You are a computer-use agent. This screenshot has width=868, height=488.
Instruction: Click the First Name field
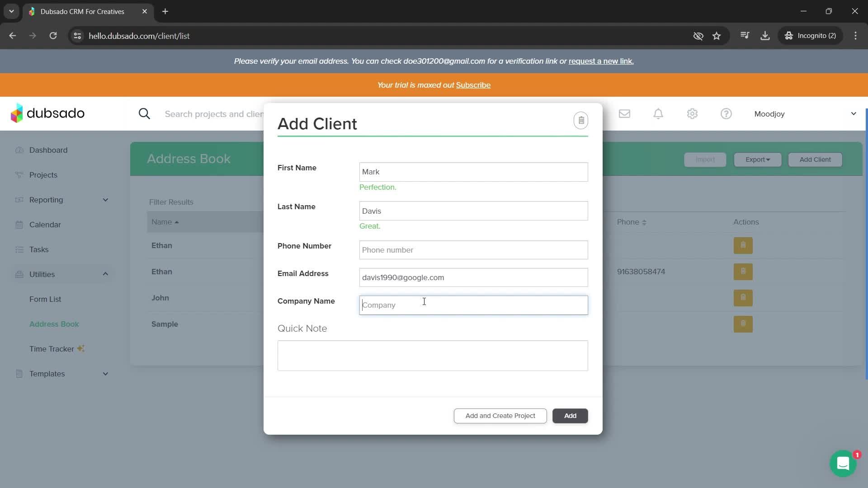click(x=473, y=172)
